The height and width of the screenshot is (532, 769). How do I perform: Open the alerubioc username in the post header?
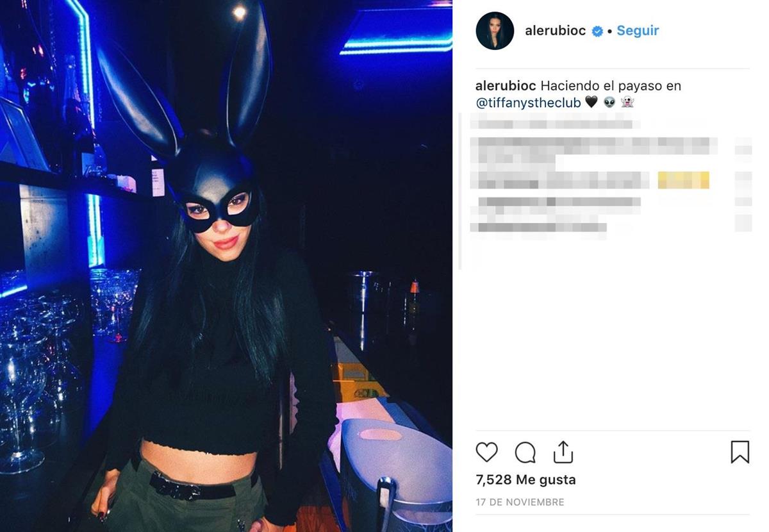[555, 31]
